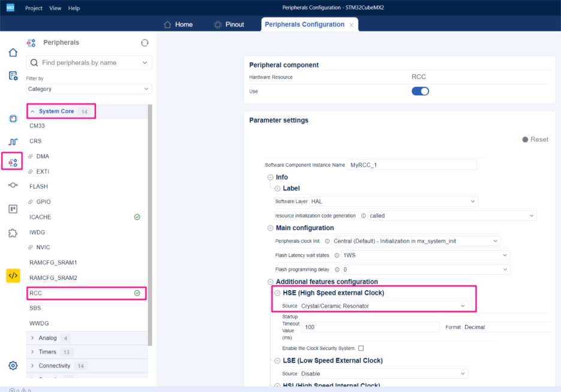Click the Peripherals panel header icon
Image resolution: width=561 pixels, height=392 pixels.
point(31,43)
